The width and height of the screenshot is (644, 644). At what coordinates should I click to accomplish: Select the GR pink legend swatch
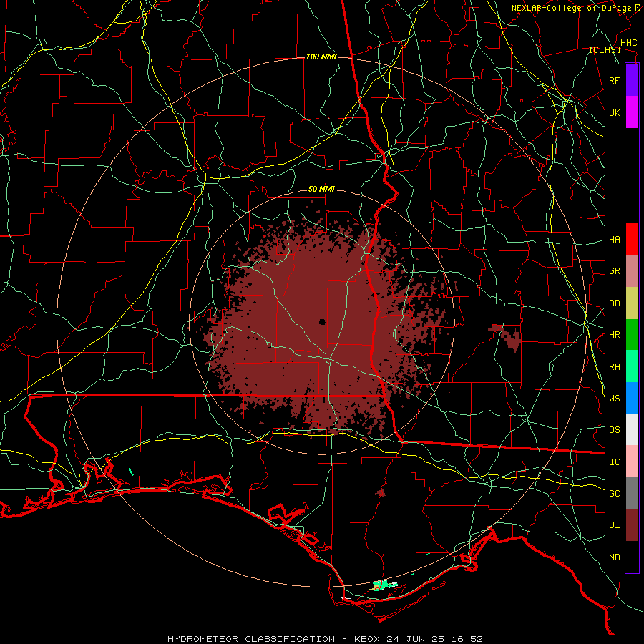(632, 270)
